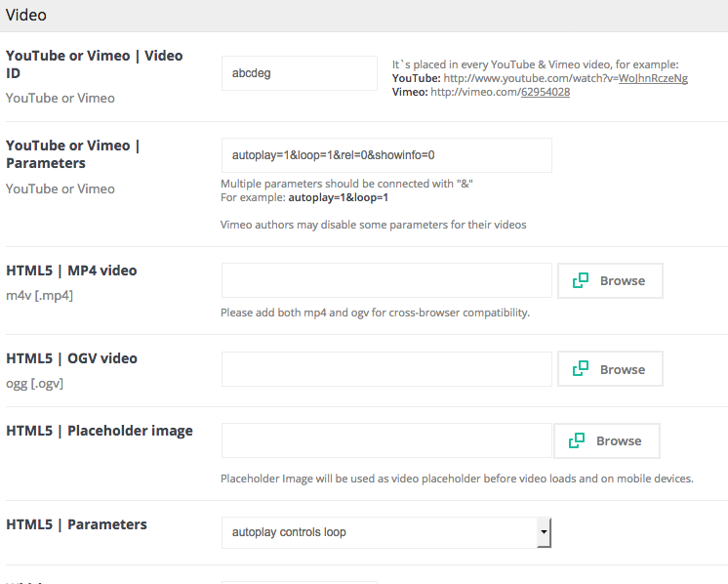Click the HTML5 Placeholder image input field

(x=386, y=440)
